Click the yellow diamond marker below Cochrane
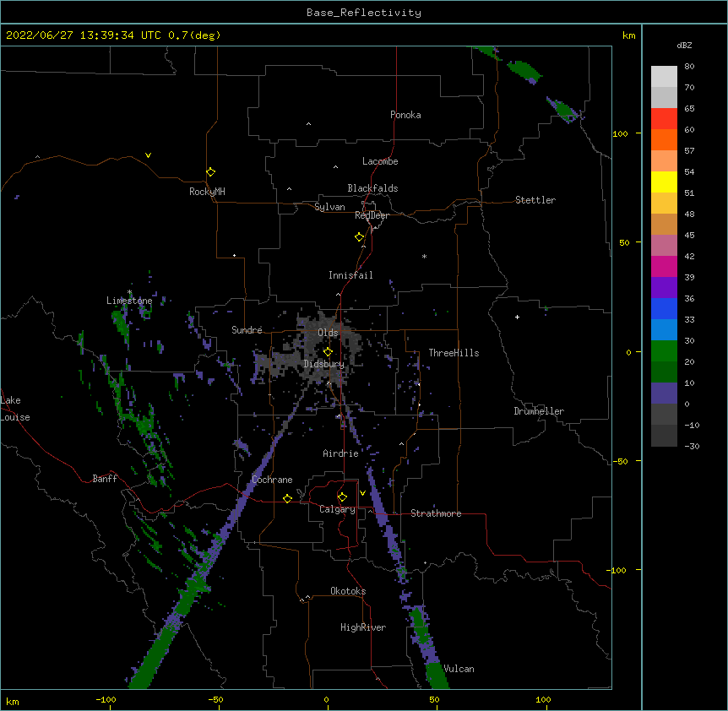Image resolution: width=728 pixels, height=711 pixels. click(x=287, y=498)
